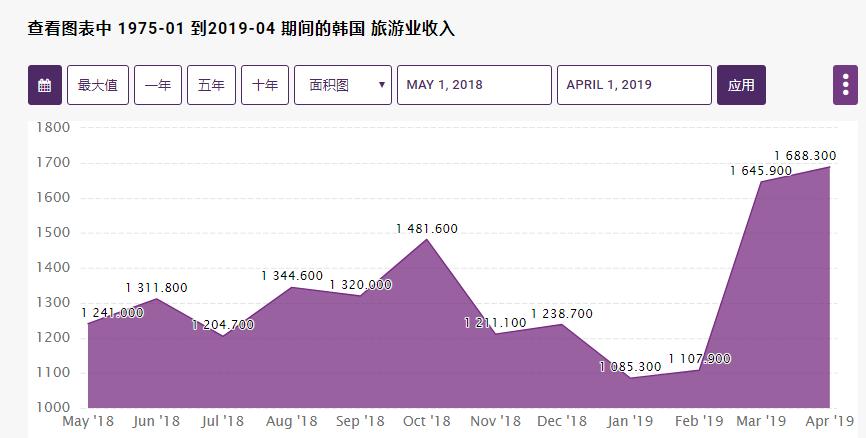Click the 1600 y-axis value
The height and width of the screenshot is (438, 866).
coord(53,198)
